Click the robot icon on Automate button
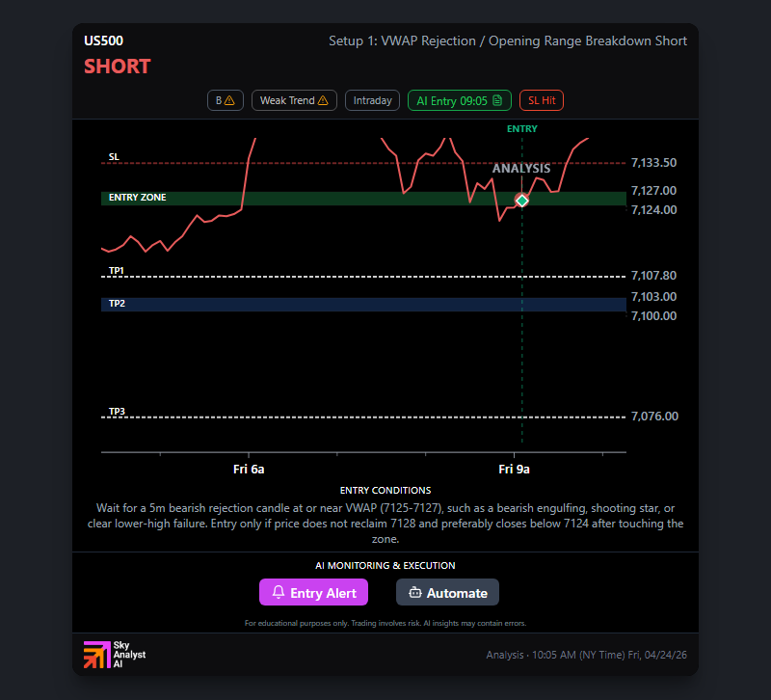This screenshot has height=700, width=771. (415, 592)
